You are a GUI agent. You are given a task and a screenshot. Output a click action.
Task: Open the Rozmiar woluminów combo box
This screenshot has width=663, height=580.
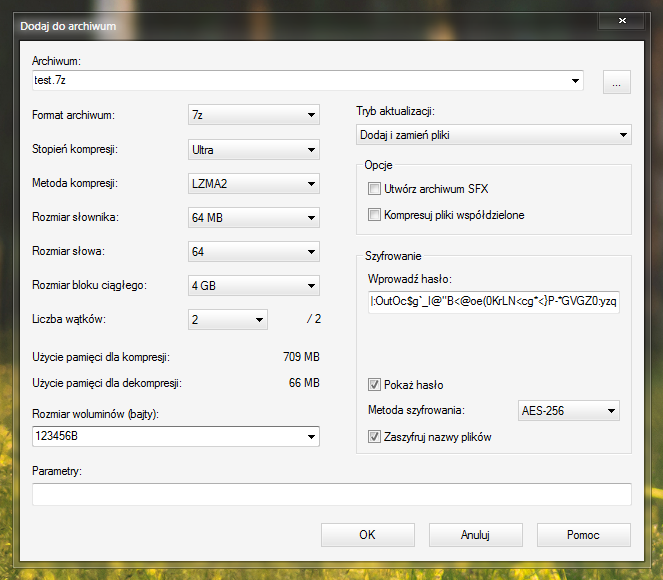click(176, 436)
